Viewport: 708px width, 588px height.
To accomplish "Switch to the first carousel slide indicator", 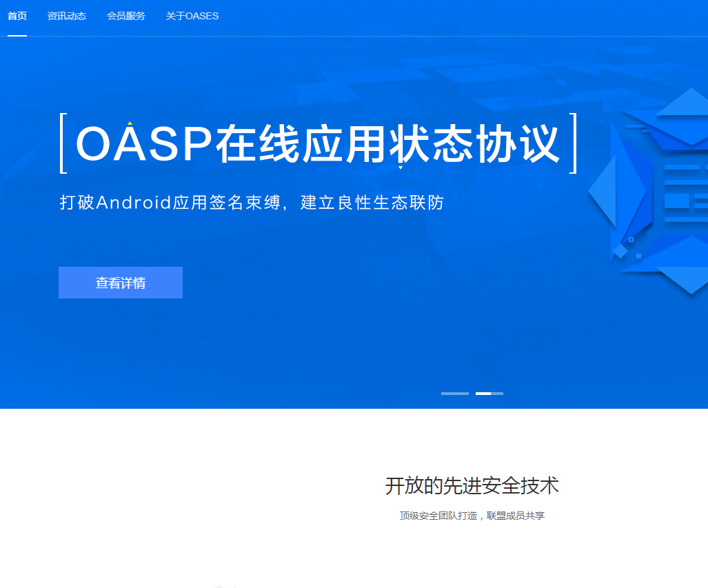I will 454,394.
